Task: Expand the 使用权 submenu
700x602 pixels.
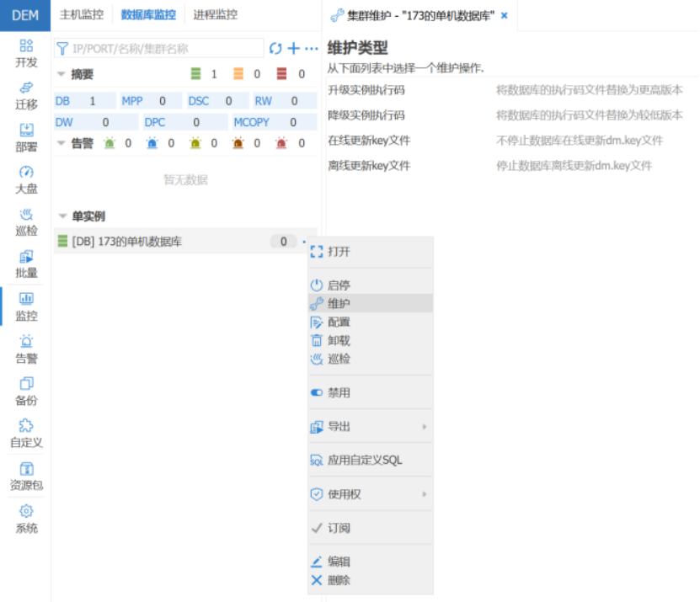Action: pos(371,494)
